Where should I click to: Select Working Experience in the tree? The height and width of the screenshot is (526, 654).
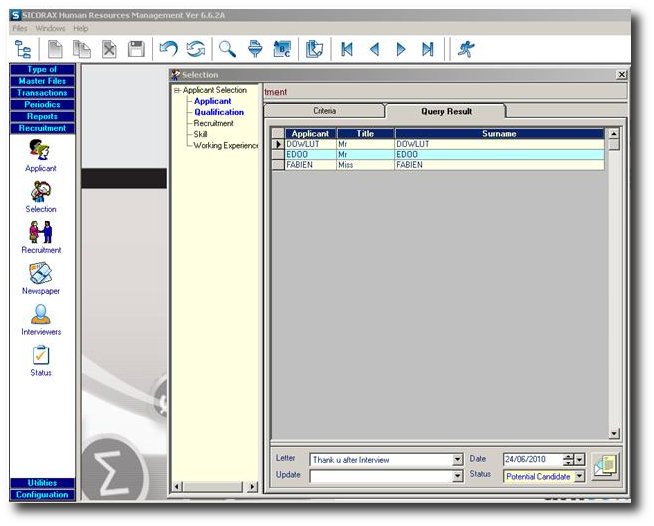click(x=226, y=145)
